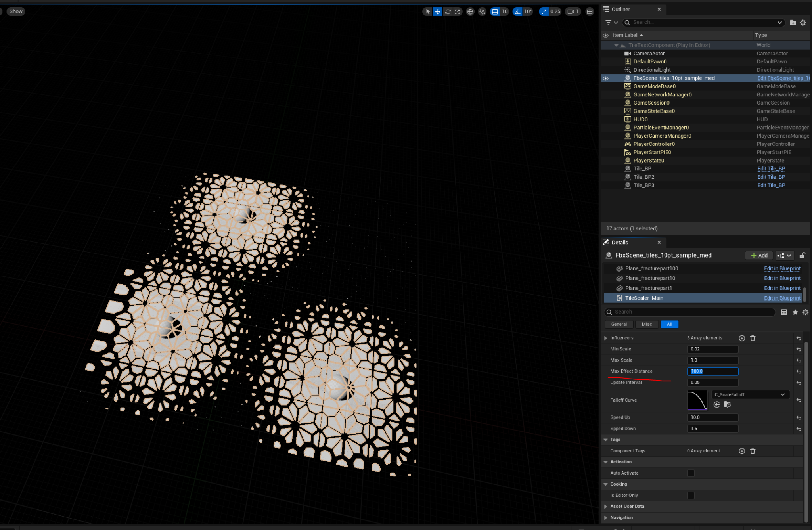Toggle grid snapping on/off
The width and height of the screenshot is (812, 530).
pos(495,11)
